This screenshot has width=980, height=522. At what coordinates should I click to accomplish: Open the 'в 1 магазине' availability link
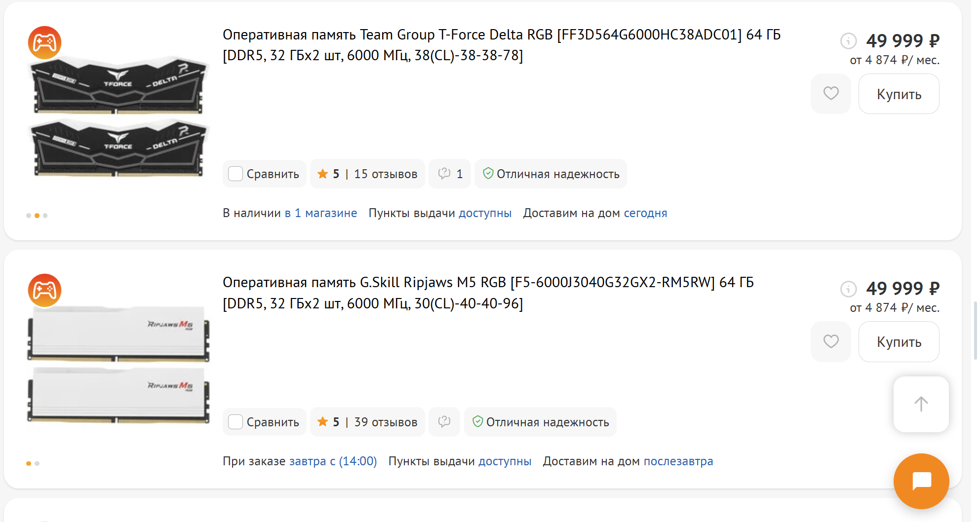click(320, 213)
